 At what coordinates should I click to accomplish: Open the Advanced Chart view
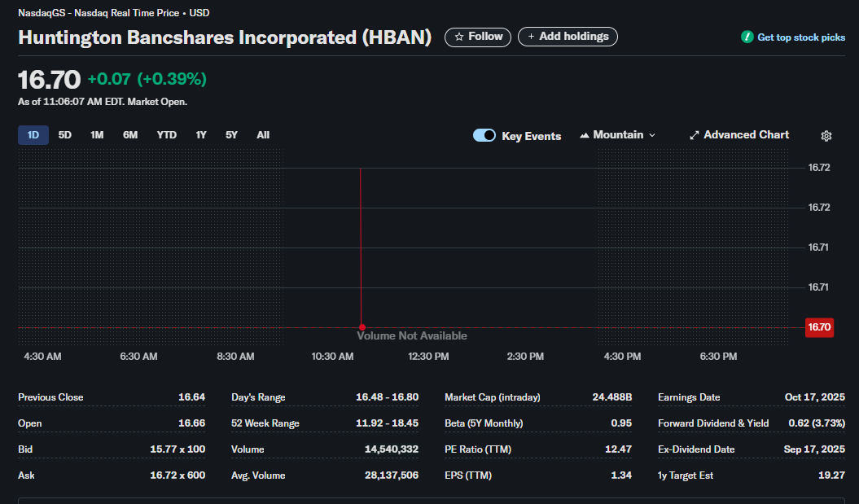click(739, 135)
